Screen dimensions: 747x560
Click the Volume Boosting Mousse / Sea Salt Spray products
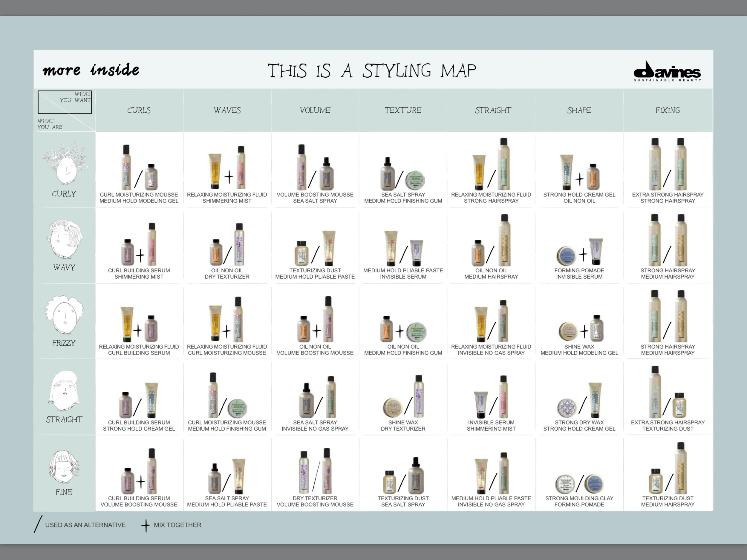coord(315,168)
